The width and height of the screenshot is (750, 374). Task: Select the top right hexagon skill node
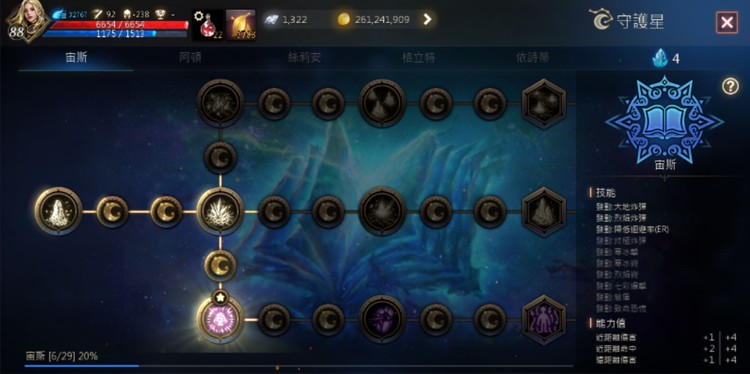544,103
